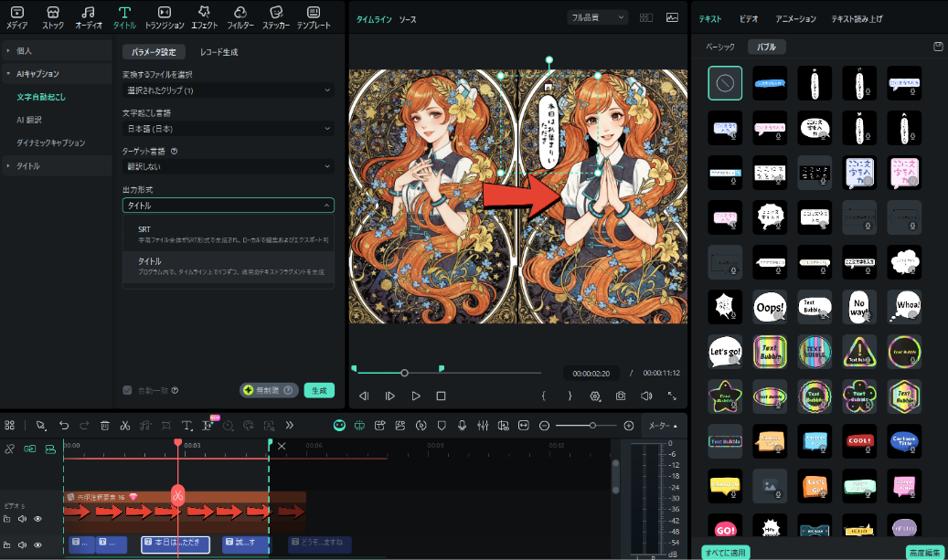Open the audio mixer icon

484,425
